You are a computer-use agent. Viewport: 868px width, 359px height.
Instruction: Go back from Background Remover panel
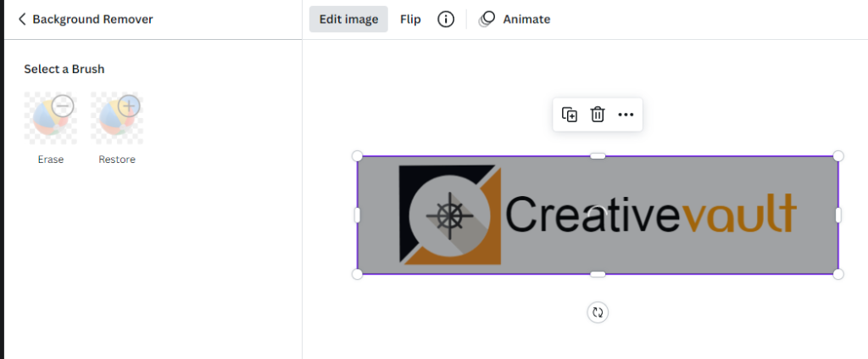[x=22, y=20]
